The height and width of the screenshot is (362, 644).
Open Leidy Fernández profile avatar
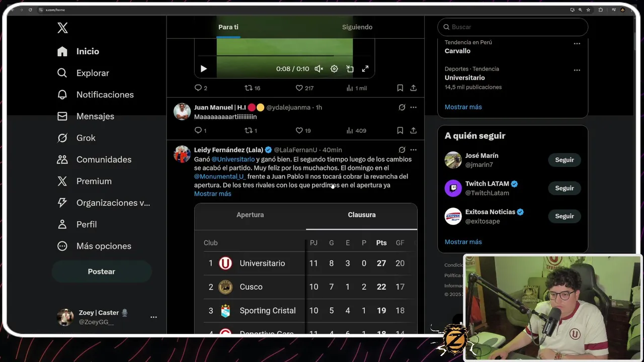point(182,154)
